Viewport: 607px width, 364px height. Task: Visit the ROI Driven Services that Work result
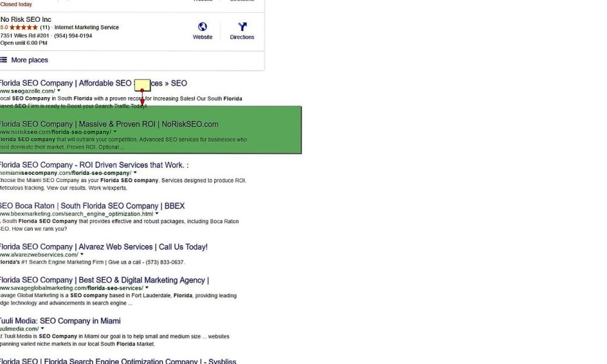click(x=93, y=165)
